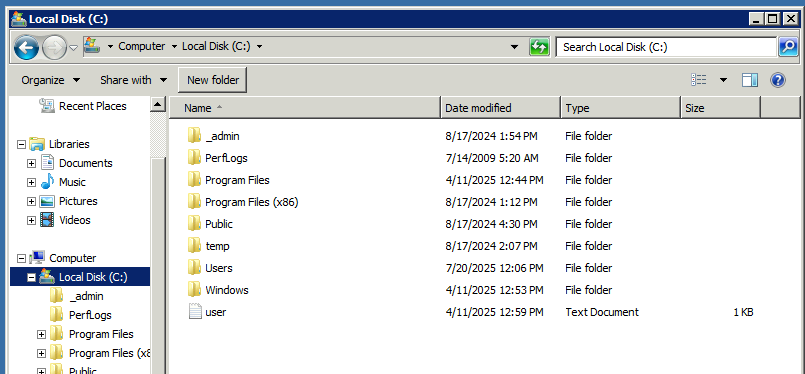Click date 7/14/2009 5:20 AM
Viewport: 805px width, 374px height.
(x=492, y=158)
